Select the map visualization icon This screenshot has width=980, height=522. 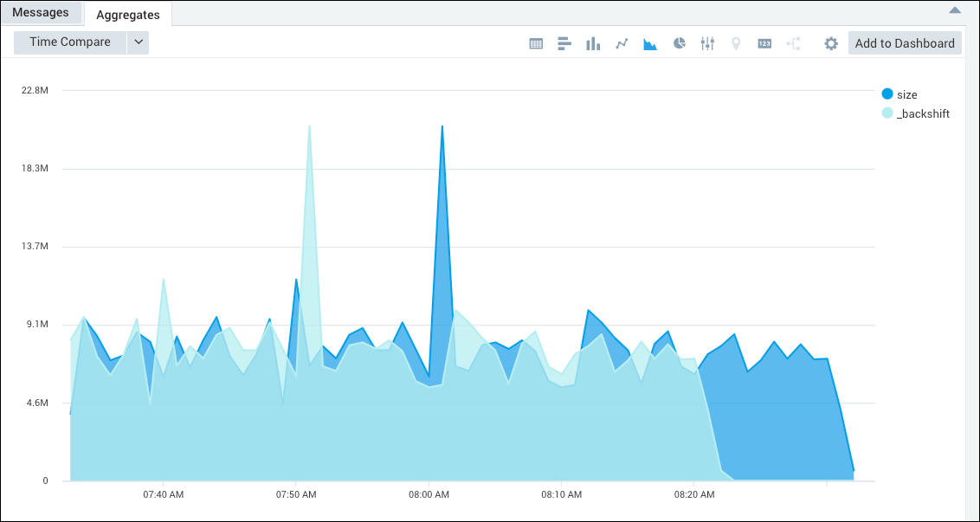coord(736,42)
